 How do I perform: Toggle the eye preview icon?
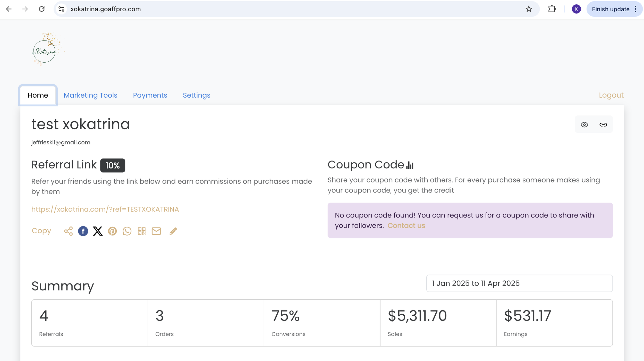[x=584, y=125]
